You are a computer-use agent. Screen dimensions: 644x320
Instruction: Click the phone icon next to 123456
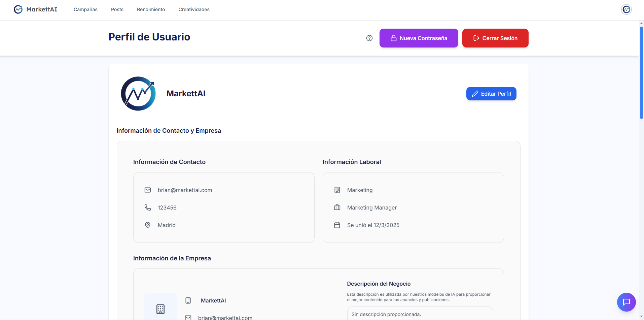pyautogui.click(x=148, y=207)
